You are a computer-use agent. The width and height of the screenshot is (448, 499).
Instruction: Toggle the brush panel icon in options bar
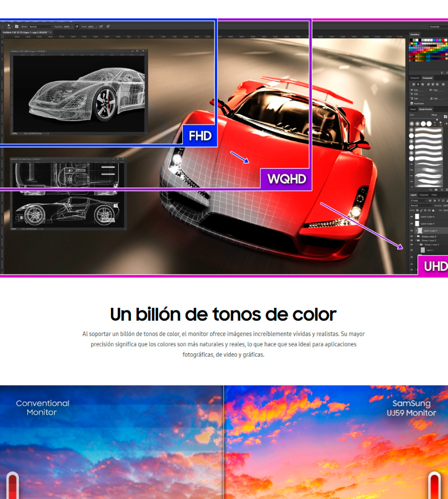(x=17, y=26)
